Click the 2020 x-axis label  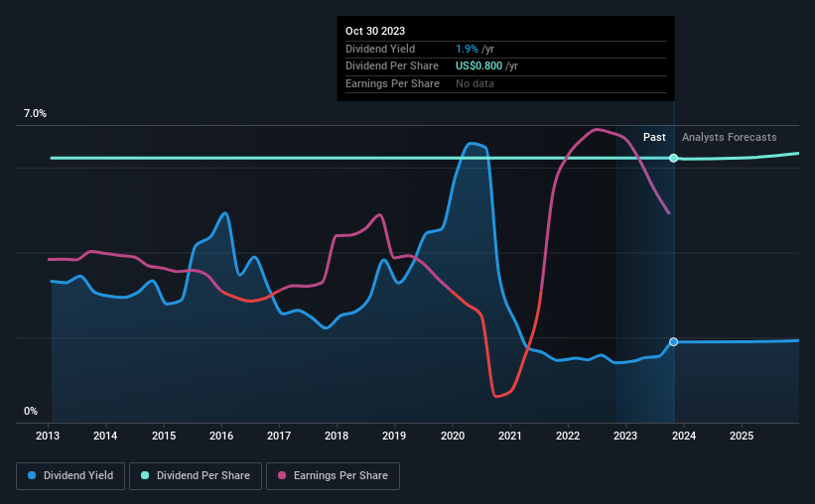coord(453,436)
